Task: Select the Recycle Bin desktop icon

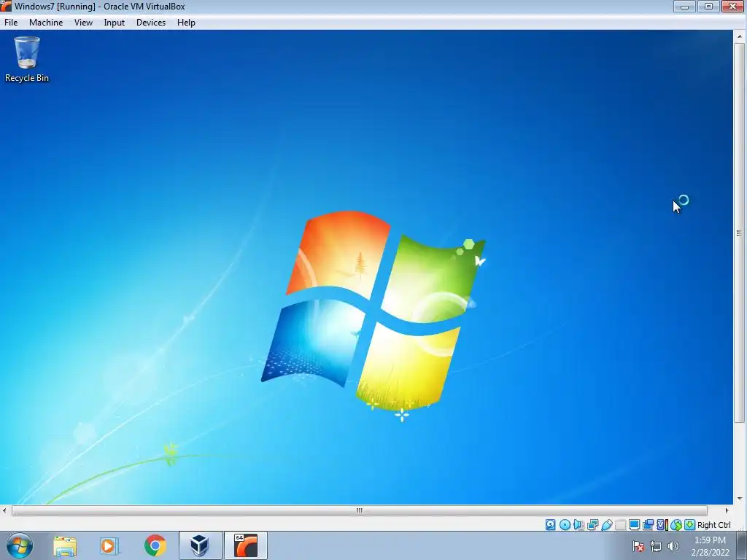Action: point(27,60)
